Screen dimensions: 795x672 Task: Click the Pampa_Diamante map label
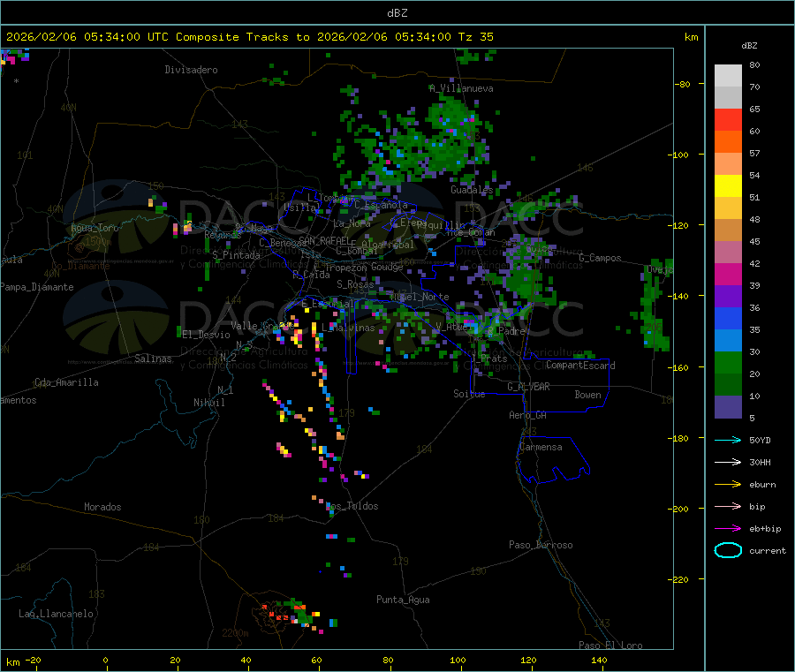(37, 287)
